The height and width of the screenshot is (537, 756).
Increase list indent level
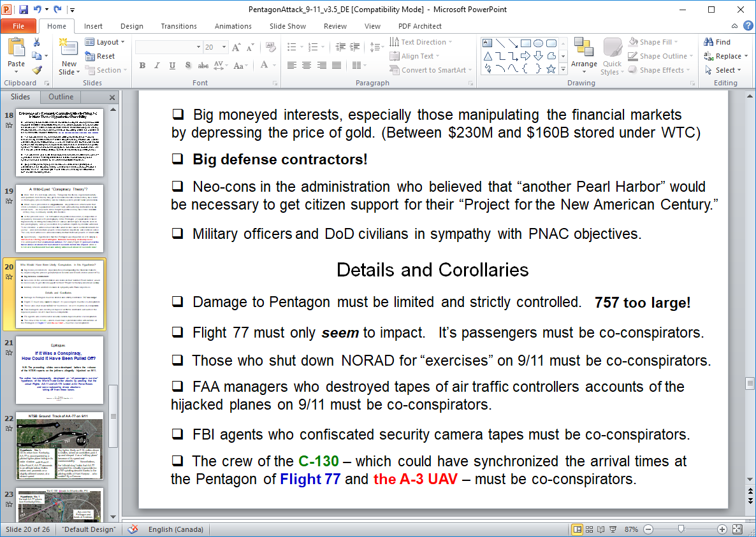[355, 47]
